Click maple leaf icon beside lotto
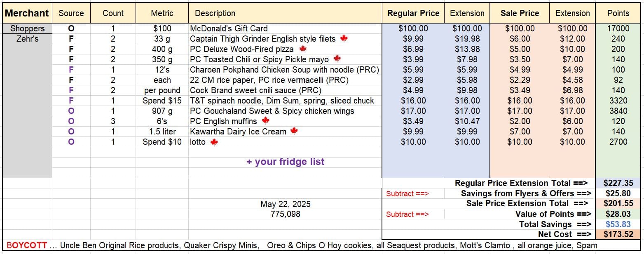 (x=214, y=142)
